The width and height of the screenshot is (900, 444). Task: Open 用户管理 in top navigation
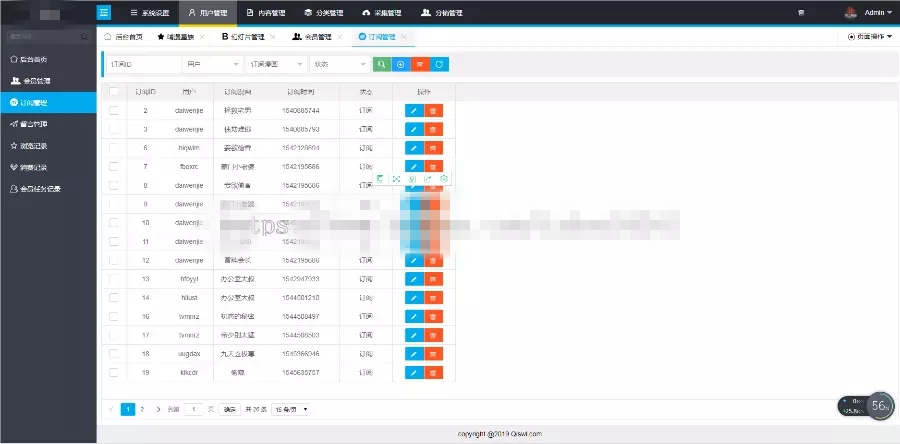[x=208, y=13]
